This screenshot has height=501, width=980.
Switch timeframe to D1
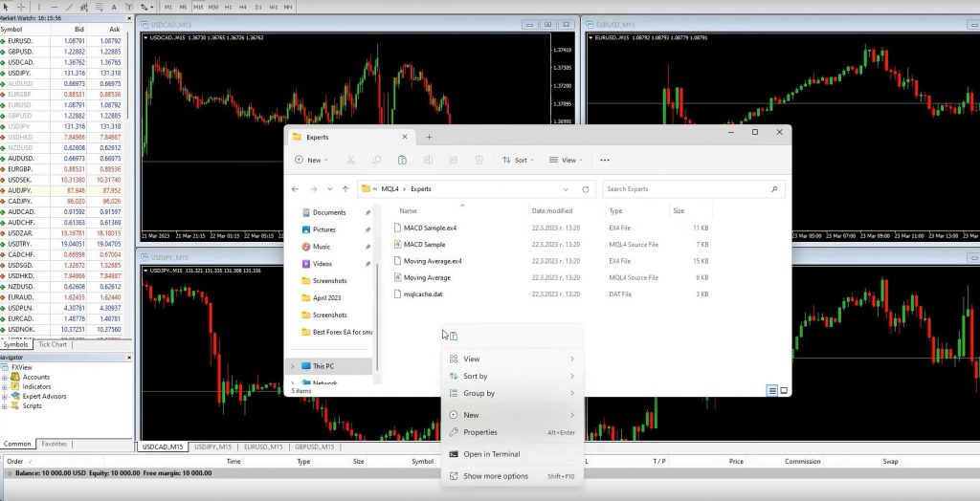[x=258, y=7]
